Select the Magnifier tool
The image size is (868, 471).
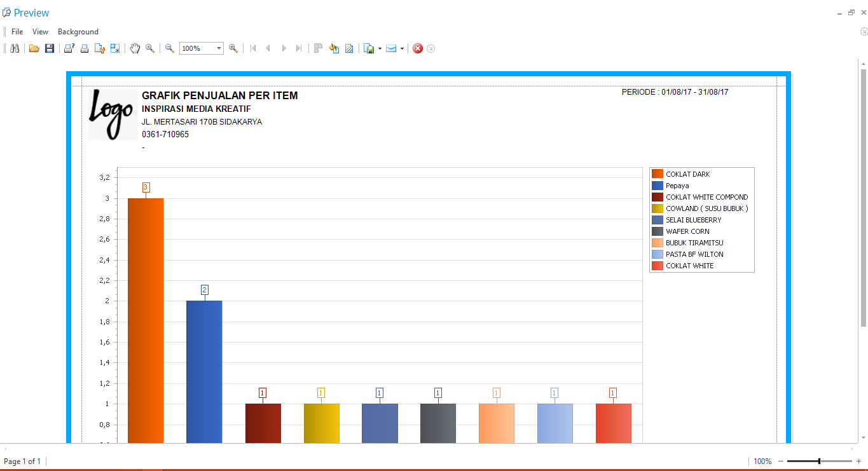coord(150,48)
